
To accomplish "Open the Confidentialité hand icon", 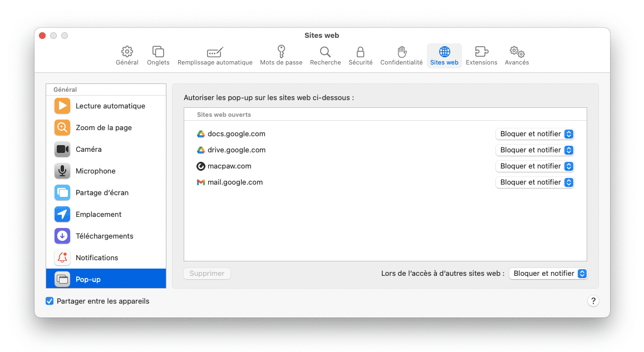I will [x=401, y=52].
